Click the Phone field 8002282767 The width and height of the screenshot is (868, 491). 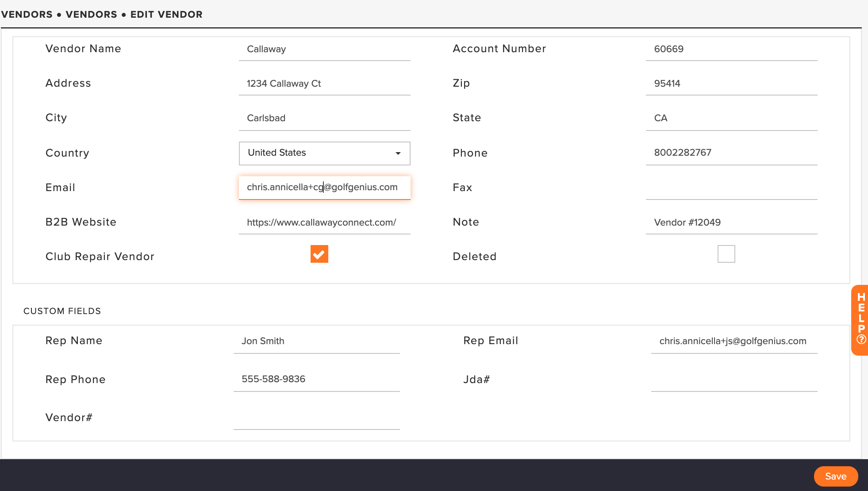[x=731, y=153]
